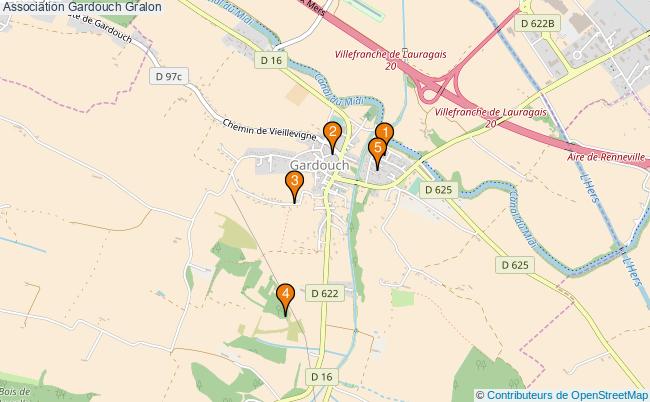Click the D 625 shield near Gardouch
The image size is (650, 402).
pos(439,190)
